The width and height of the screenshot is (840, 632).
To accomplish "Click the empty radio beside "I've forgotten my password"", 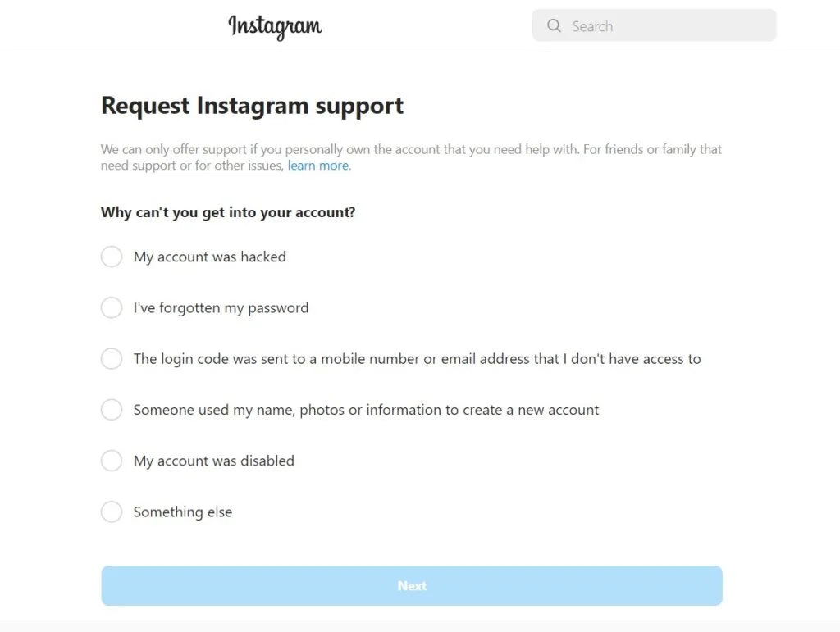I will coord(112,307).
